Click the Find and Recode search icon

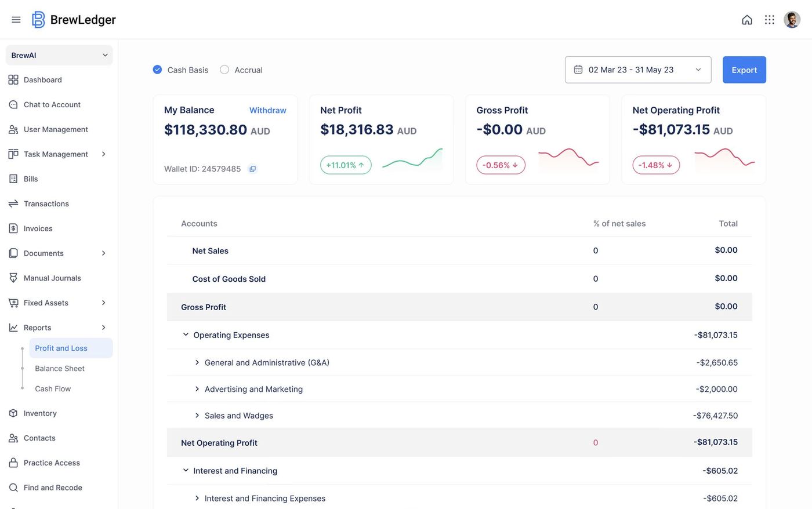point(13,488)
